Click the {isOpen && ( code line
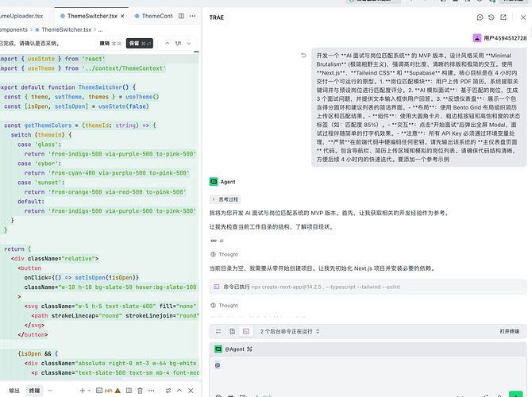This screenshot has height=397, width=532. tap(37, 353)
